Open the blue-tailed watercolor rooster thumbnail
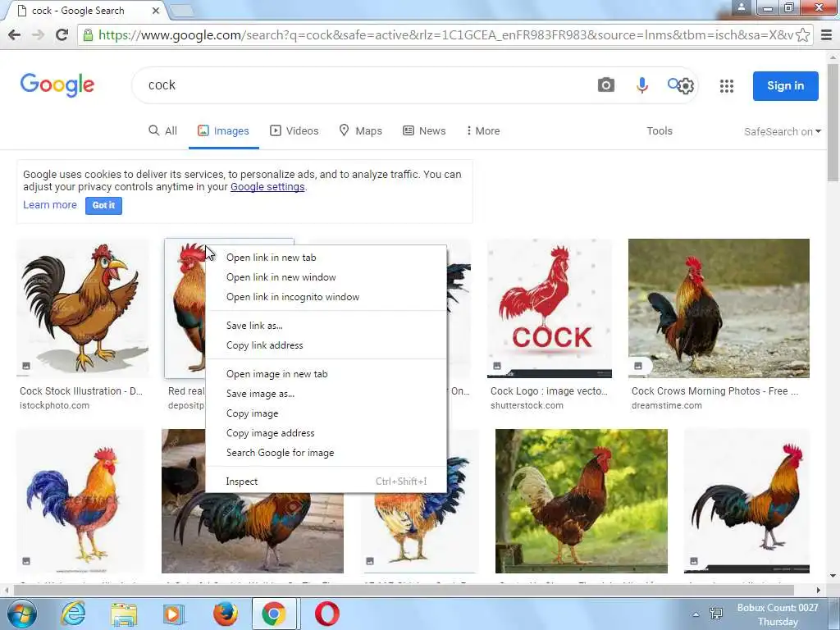The height and width of the screenshot is (630, 840). coord(80,501)
